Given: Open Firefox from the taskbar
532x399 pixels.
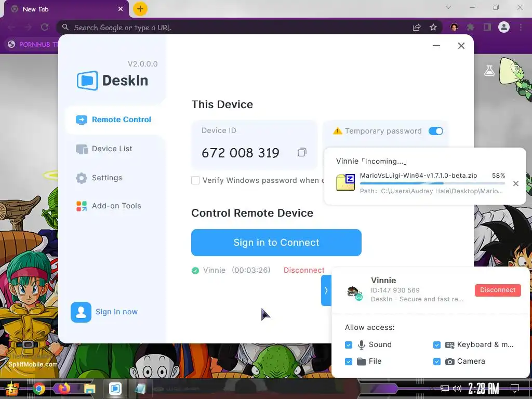Looking at the screenshot, I should [x=64, y=388].
